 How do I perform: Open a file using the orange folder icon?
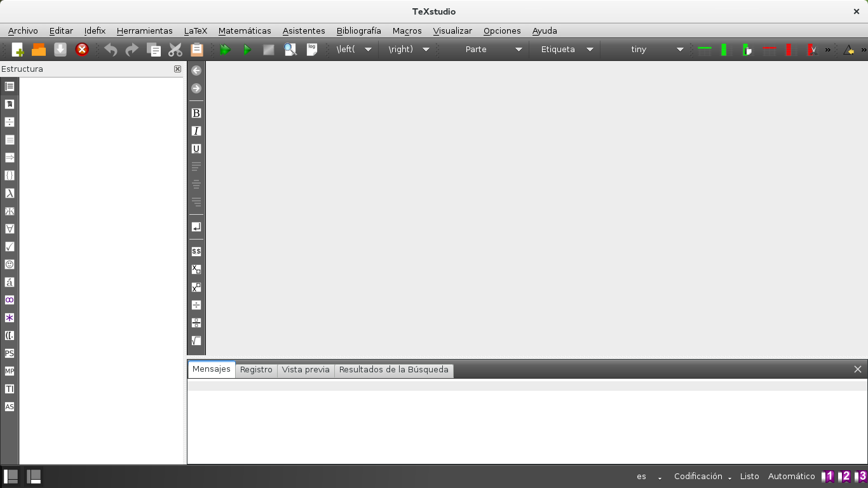click(x=39, y=50)
